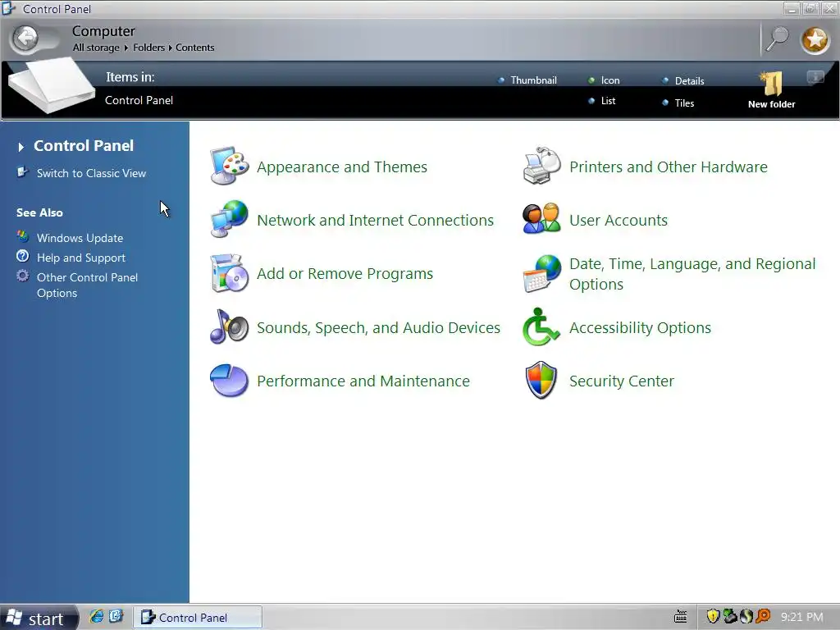Screen dimensions: 840x630
Task: Click the All storage breadcrumb
Action: coord(96,48)
